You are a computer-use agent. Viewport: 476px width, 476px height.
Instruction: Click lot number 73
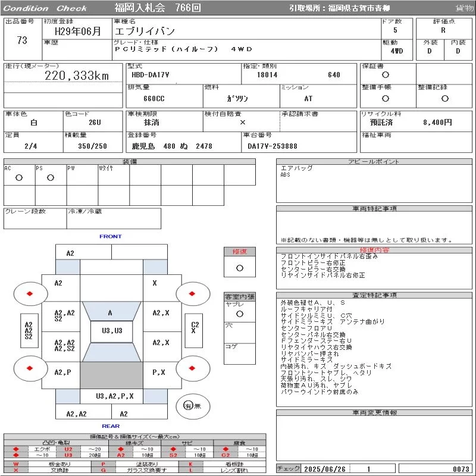[x=22, y=40]
